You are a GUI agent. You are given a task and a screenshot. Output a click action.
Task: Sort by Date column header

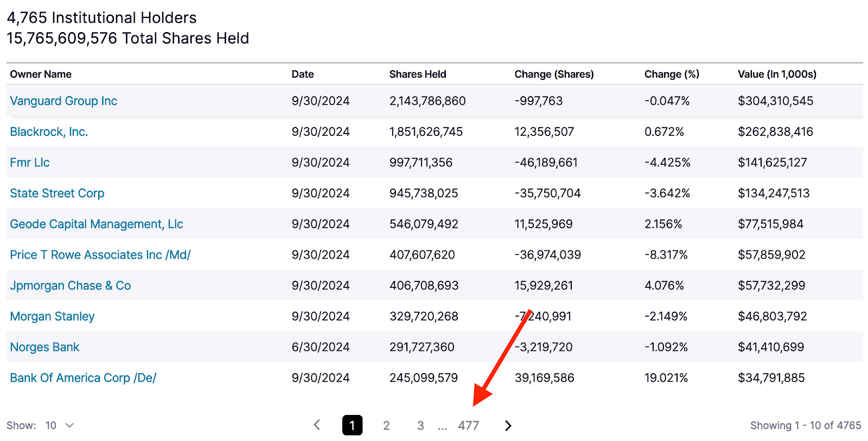[x=303, y=74]
